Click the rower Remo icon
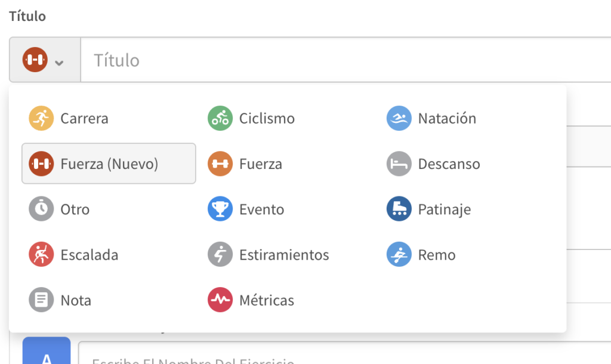Viewport: 611px width, 364px height. coord(399,255)
